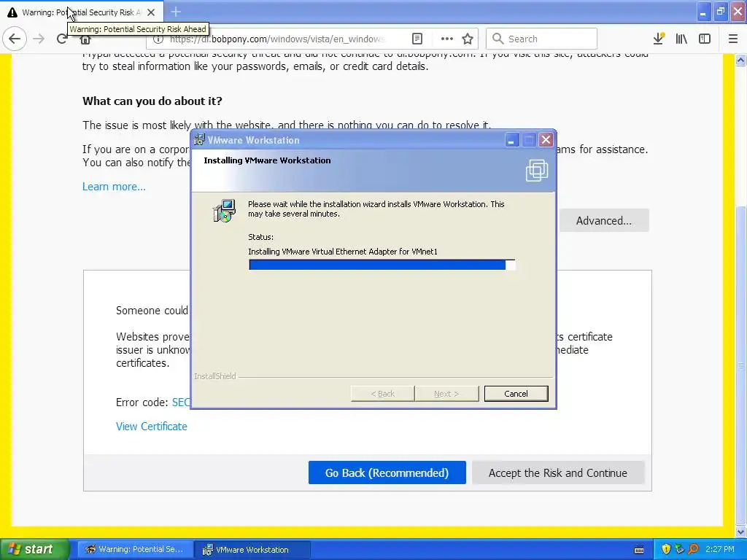Minimize the VMware Workstation installer window
Screen dimensions: 747x560
(x=511, y=140)
